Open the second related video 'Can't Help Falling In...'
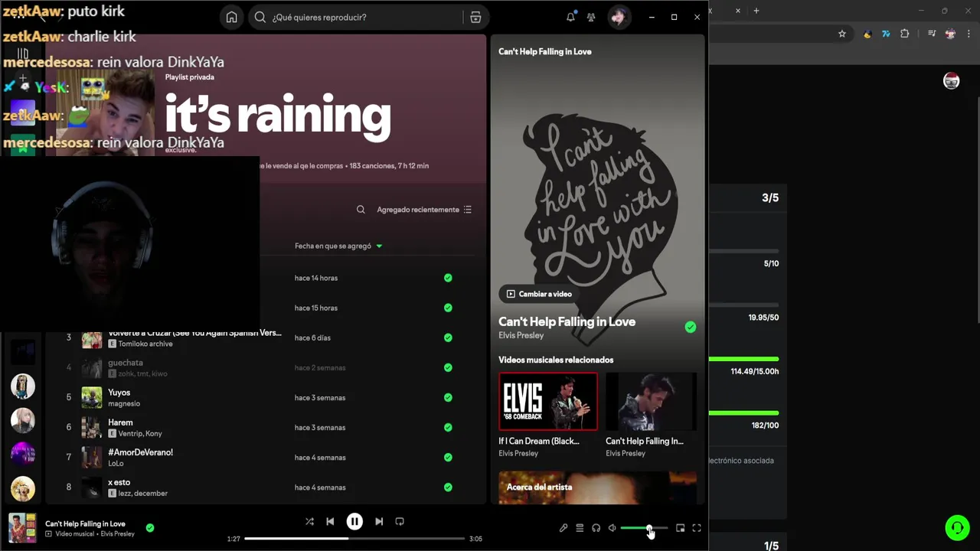This screenshot has width=980, height=551. [651, 402]
